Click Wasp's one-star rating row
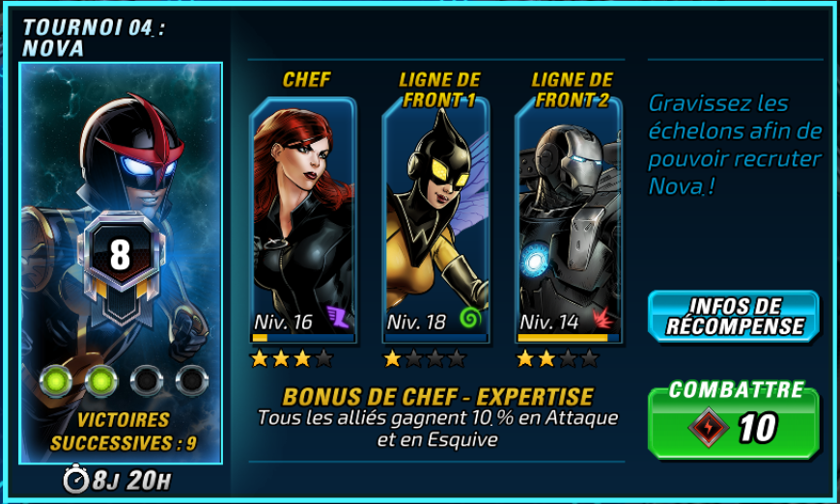Viewport: 840px width, 504px height. coord(425,358)
